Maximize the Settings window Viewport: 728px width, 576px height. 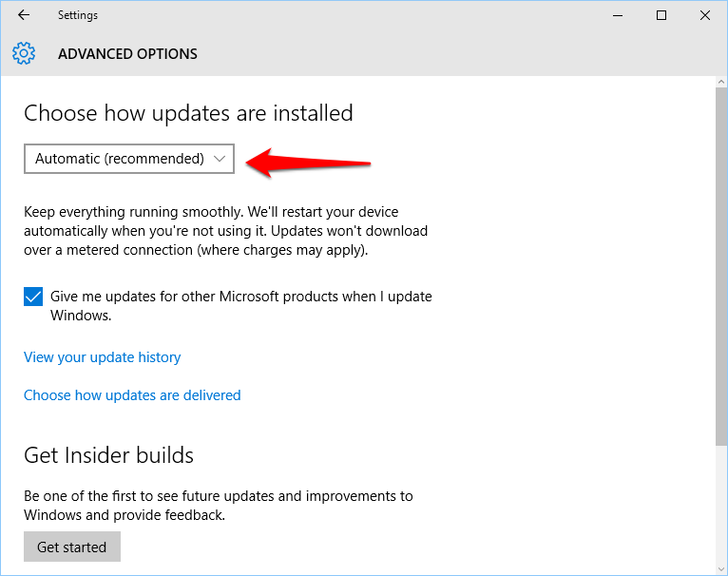click(661, 15)
